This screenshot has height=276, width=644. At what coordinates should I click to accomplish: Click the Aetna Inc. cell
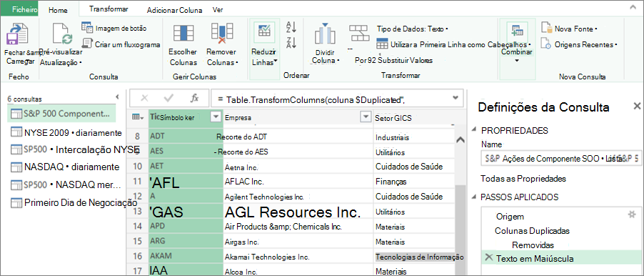[x=298, y=167]
